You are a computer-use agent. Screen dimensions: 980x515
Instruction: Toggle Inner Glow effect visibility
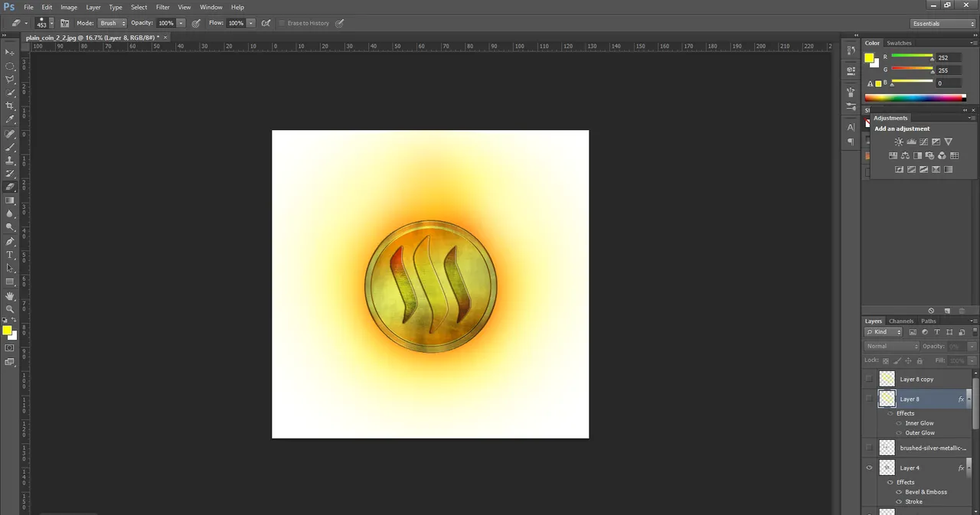(899, 423)
